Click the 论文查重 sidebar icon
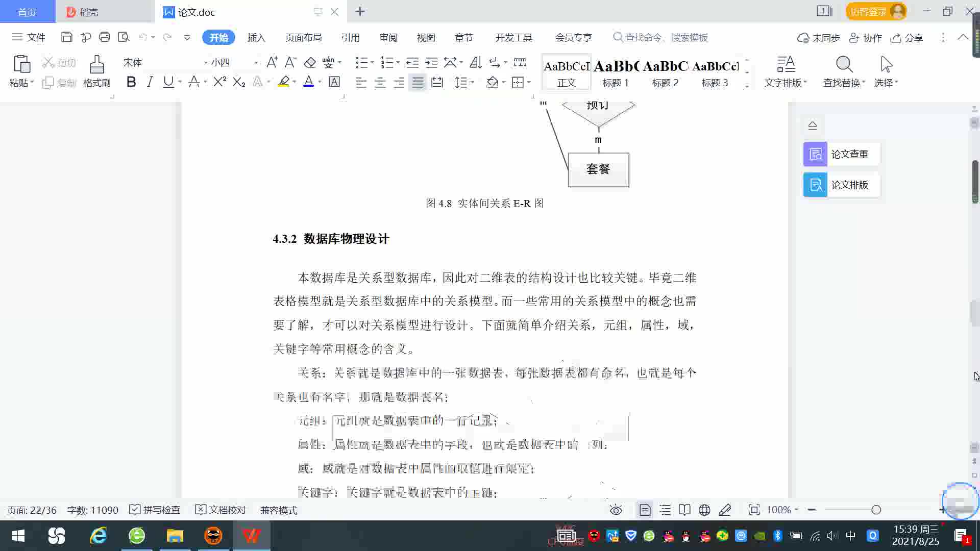Viewport: 980px width, 551px height. point(815,154)
